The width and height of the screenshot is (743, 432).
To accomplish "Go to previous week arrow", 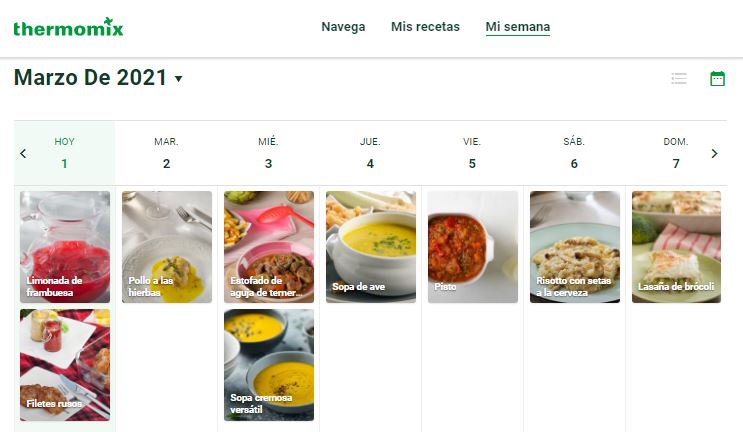I will (23, 153).
